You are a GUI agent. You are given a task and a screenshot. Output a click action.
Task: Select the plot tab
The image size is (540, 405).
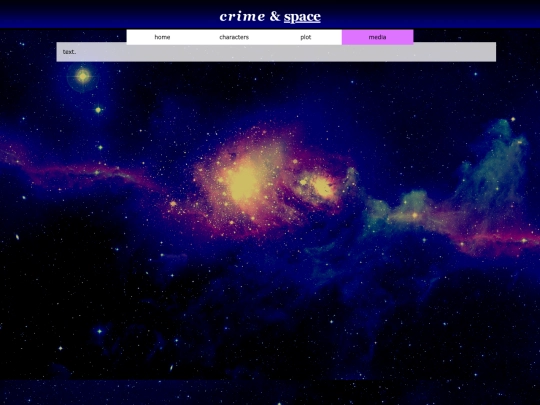tap(306, 37)
